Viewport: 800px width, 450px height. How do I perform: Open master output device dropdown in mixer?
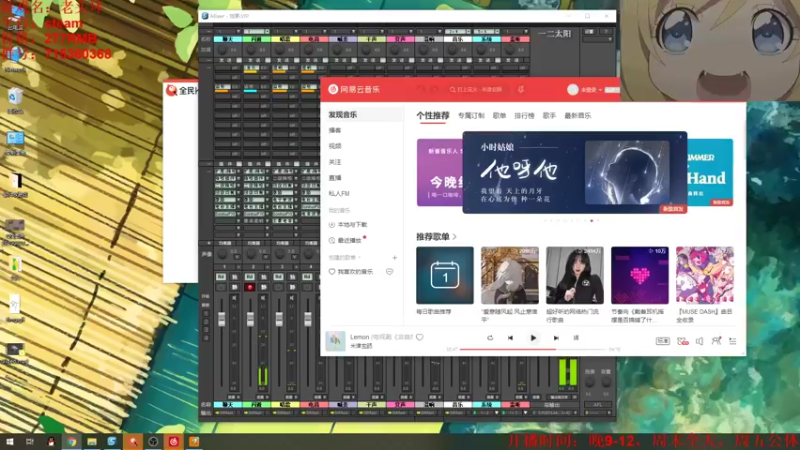[x=555, y=413]
